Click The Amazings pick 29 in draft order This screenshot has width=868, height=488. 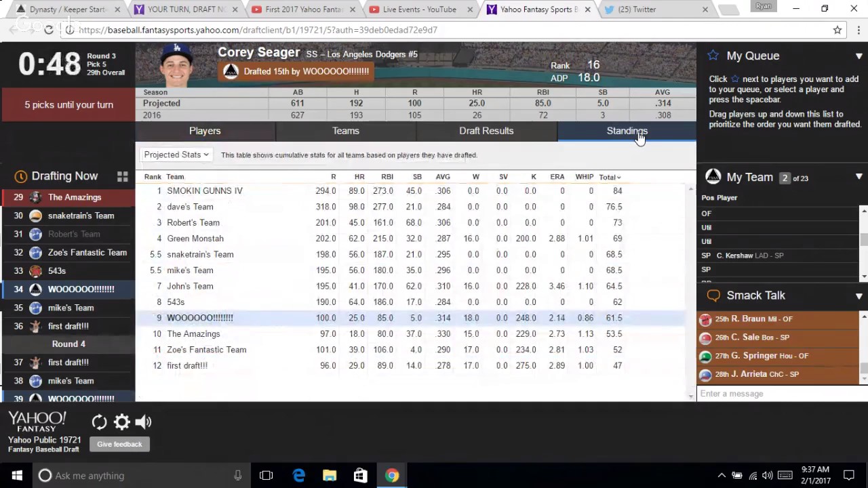tap(68, 197)
